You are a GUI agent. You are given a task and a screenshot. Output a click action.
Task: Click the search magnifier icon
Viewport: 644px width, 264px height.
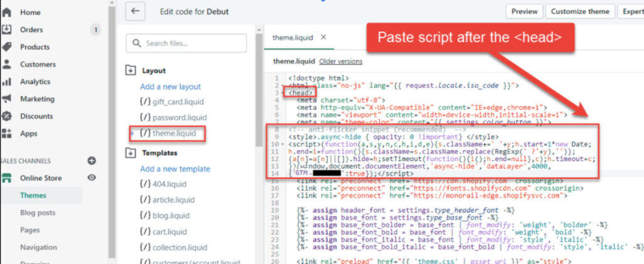click(x=138, y=43)
